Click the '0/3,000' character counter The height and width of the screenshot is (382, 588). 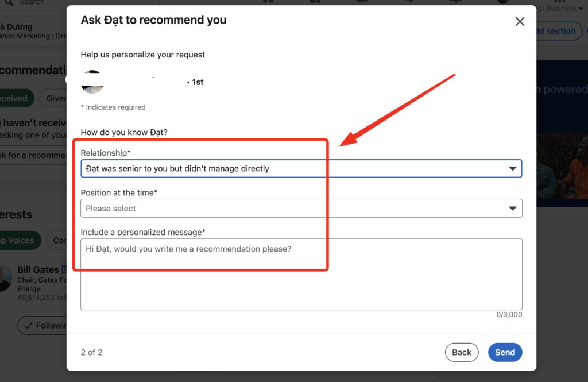[509, 314]
